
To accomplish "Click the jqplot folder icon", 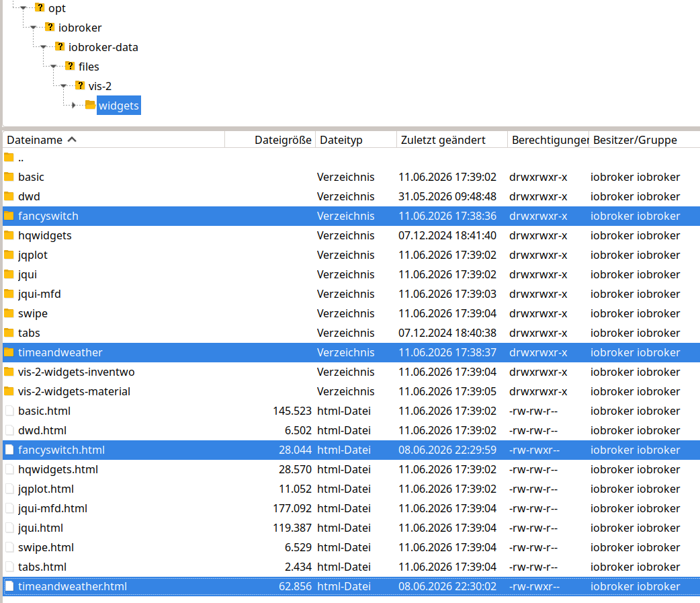I will tap(9, 255).
